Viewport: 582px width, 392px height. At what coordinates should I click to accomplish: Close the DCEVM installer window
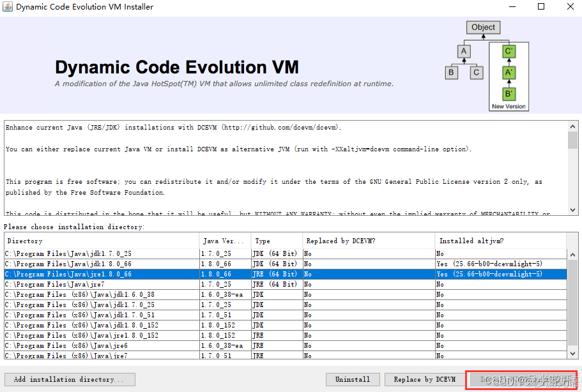tap(571, 6)
